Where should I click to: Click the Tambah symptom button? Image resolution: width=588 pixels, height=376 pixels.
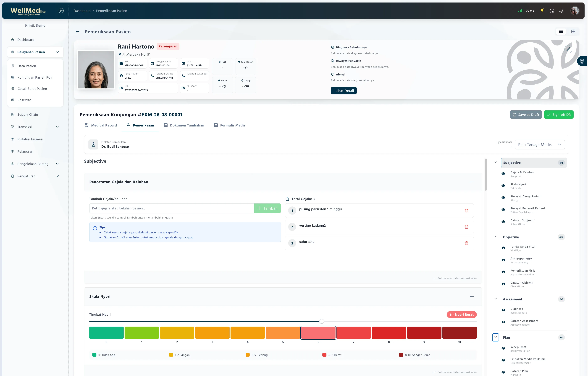coord(267,208)
